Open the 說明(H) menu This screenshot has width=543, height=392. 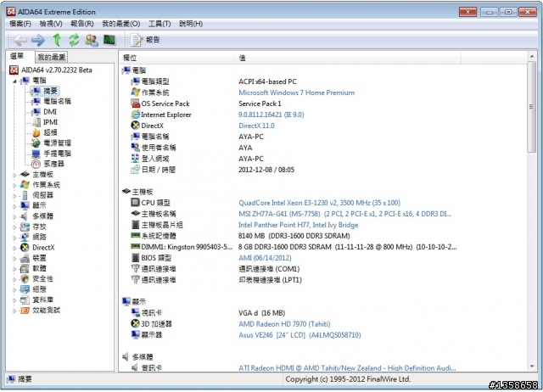pyautogui.click(x=190, y=24)
